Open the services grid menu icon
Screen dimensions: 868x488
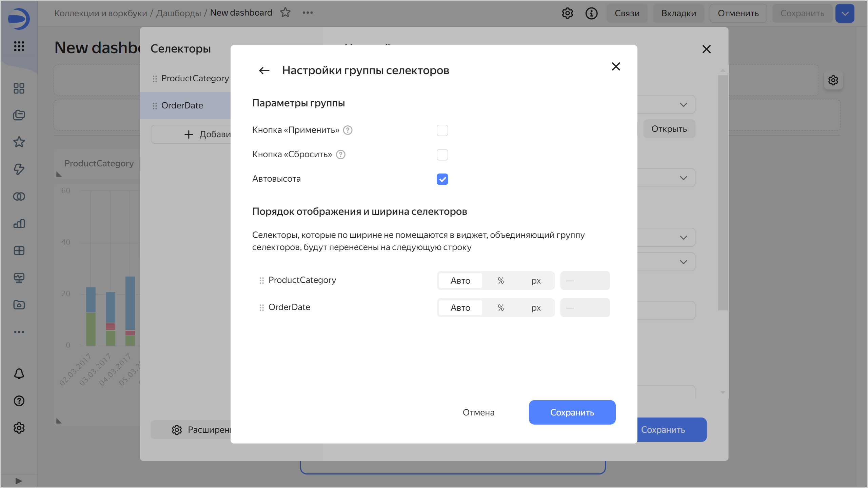click(x=19, y=46)
